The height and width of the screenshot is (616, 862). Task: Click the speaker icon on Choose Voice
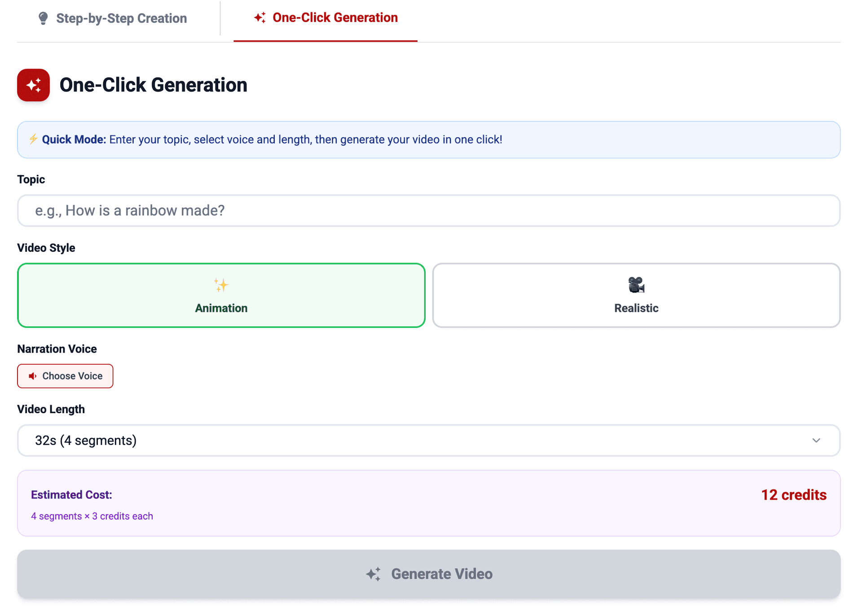(x=33, y=376)
